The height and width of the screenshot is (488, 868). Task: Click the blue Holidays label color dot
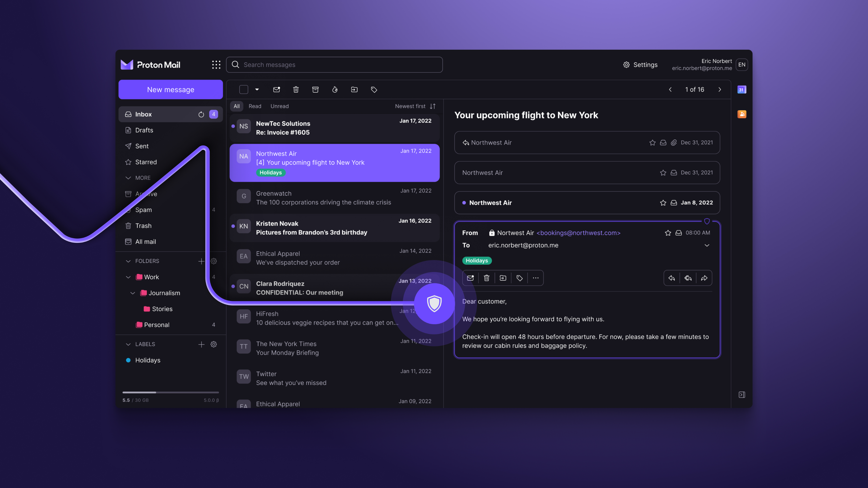click(x=128, y=360)
